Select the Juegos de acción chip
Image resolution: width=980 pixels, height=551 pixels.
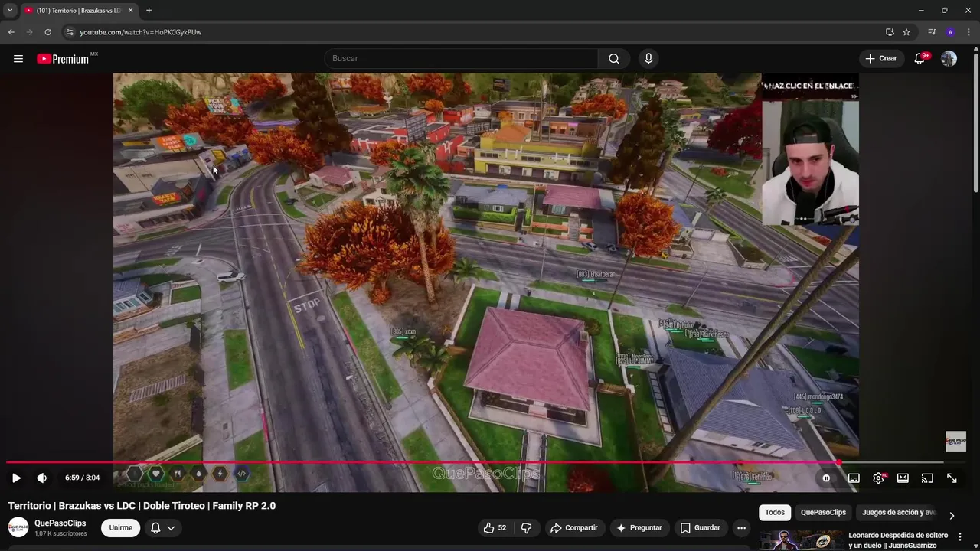(x=898, y=513)
